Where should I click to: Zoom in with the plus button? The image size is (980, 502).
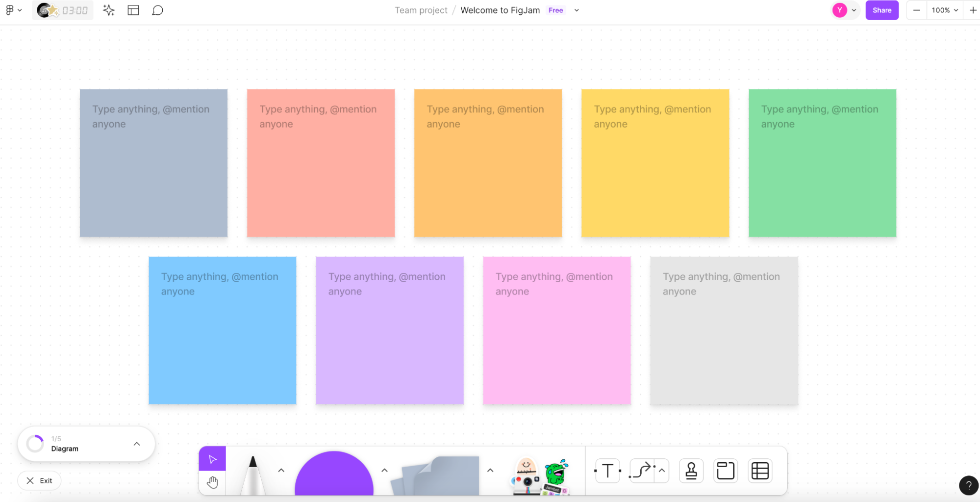973,10
